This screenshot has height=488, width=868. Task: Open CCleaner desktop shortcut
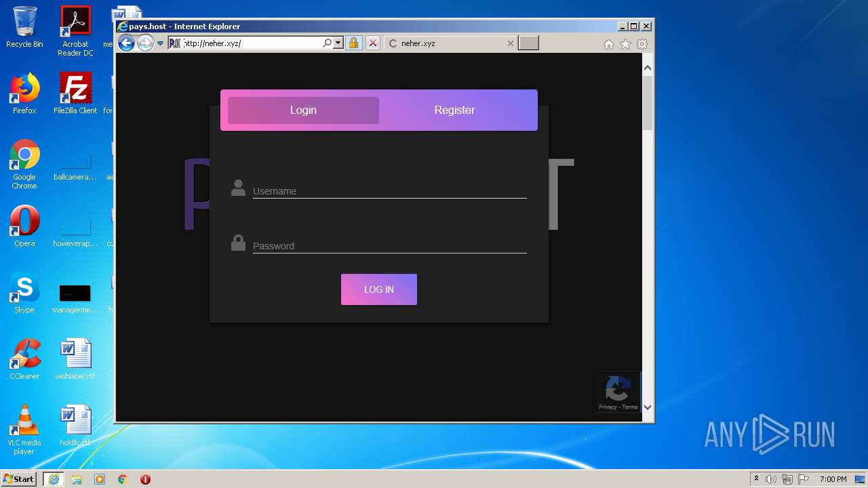coord(24,359)
